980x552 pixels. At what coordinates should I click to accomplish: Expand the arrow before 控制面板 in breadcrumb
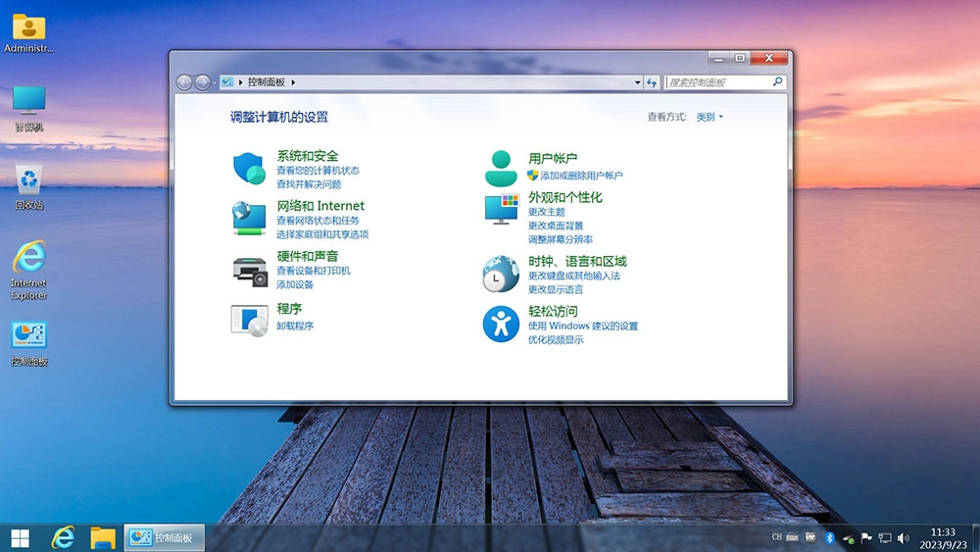[241, 82]
